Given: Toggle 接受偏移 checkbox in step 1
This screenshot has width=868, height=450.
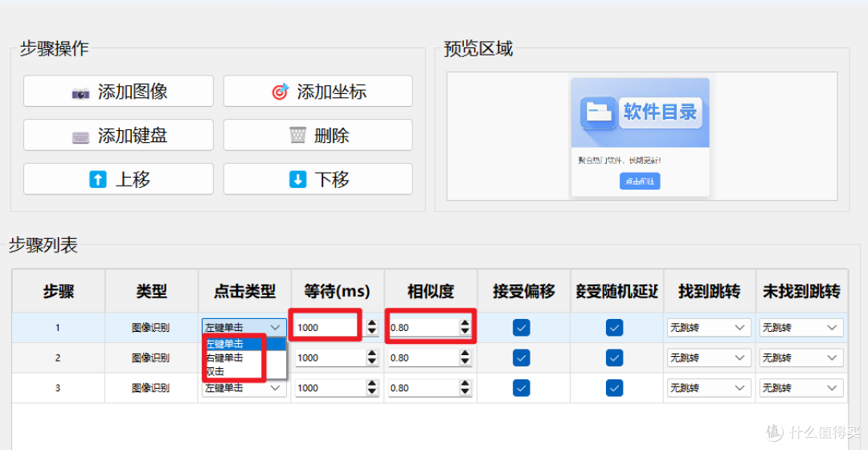Looking at the screenshot, I should [522, 327].
